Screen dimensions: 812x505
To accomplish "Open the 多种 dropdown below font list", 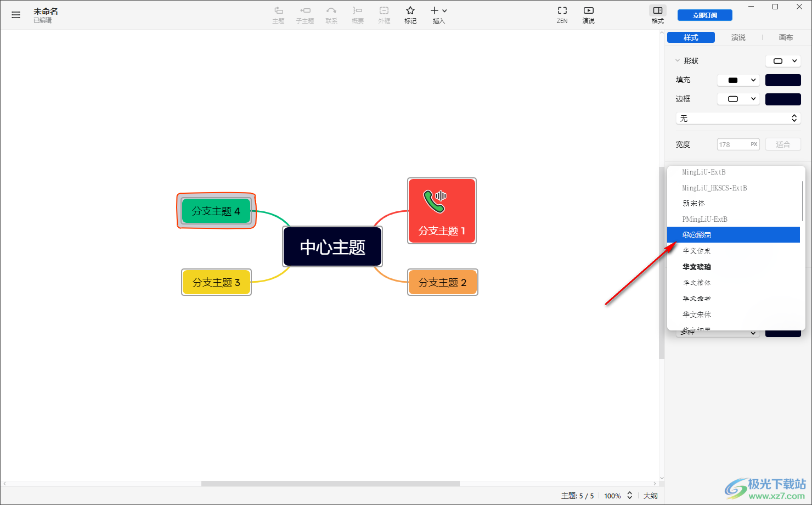I will click(x=718, y=333).
